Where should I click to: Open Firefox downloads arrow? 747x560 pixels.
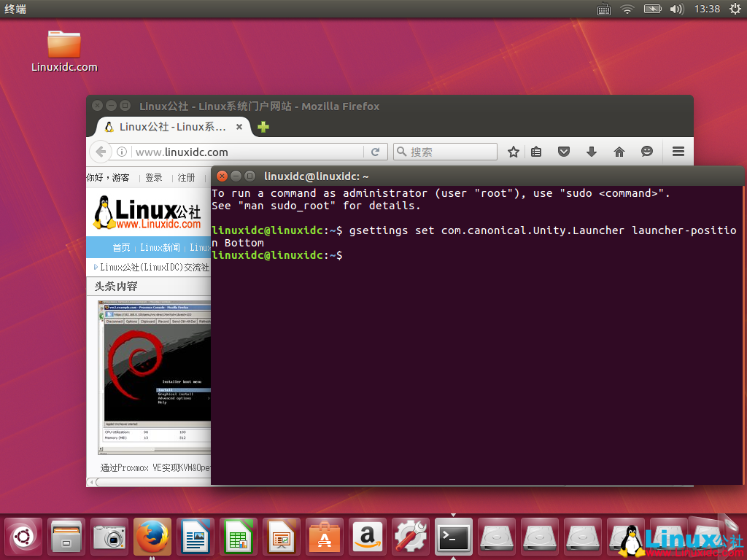(592, 152)
